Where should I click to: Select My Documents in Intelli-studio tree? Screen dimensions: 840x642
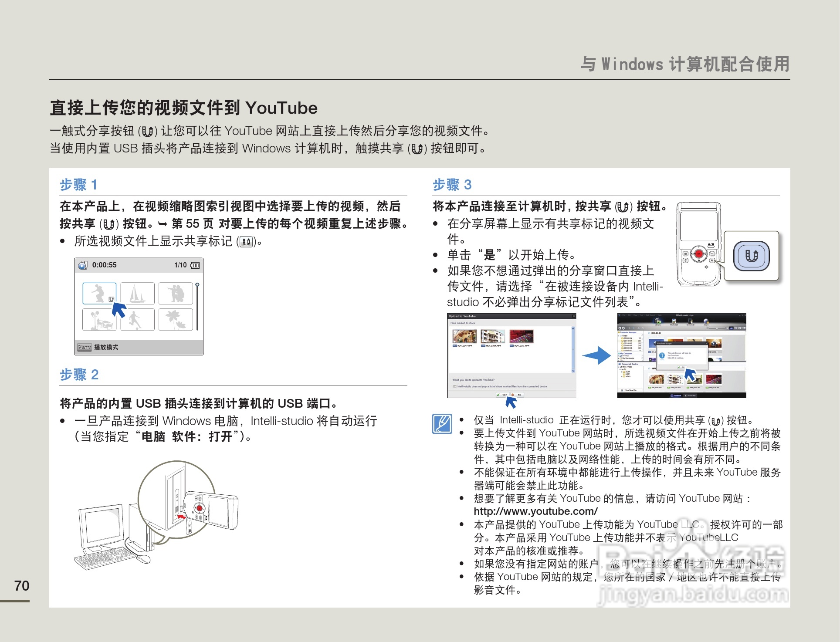[x=627, y=358]
